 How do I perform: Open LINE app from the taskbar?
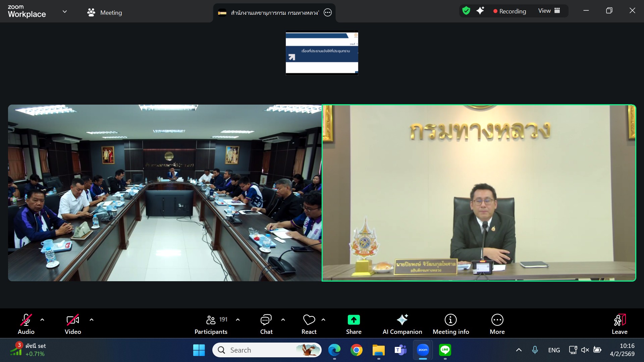coord(445,350)
